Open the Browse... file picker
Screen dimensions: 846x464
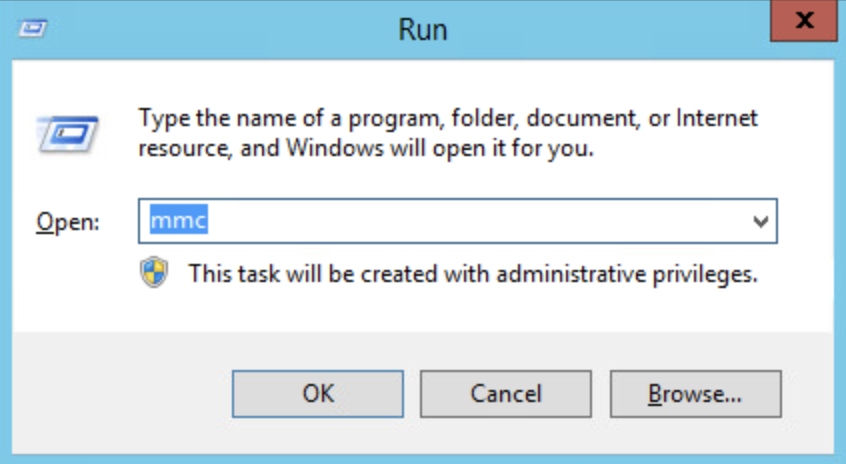[x=695, y=393]
